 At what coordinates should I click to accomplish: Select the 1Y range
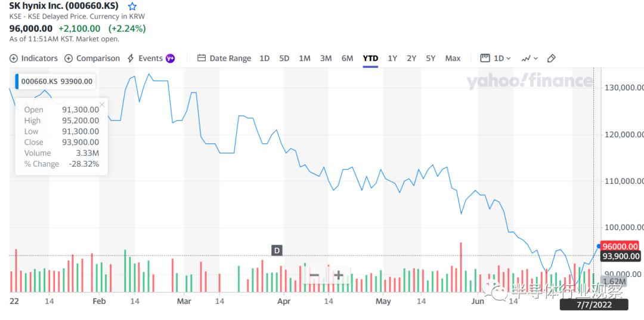pyautogui.click(x=392, y=59)
